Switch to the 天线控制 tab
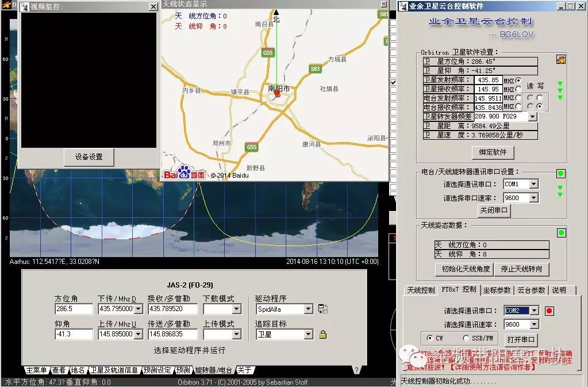 [x=421, y=290]
